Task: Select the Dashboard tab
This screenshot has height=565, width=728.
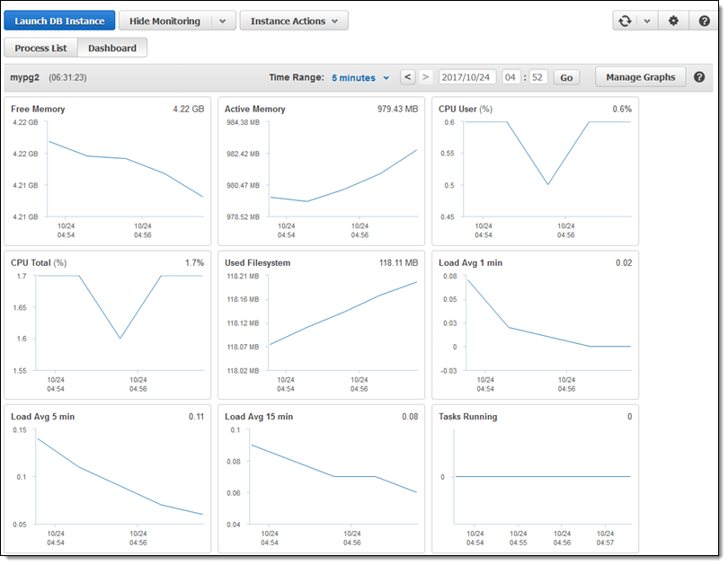Action: point(112,48)
